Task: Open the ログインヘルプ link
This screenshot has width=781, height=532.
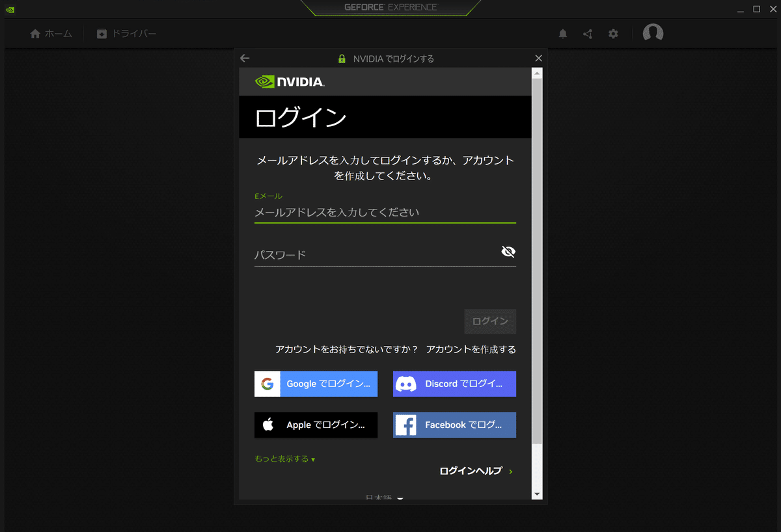Action: 476,471
